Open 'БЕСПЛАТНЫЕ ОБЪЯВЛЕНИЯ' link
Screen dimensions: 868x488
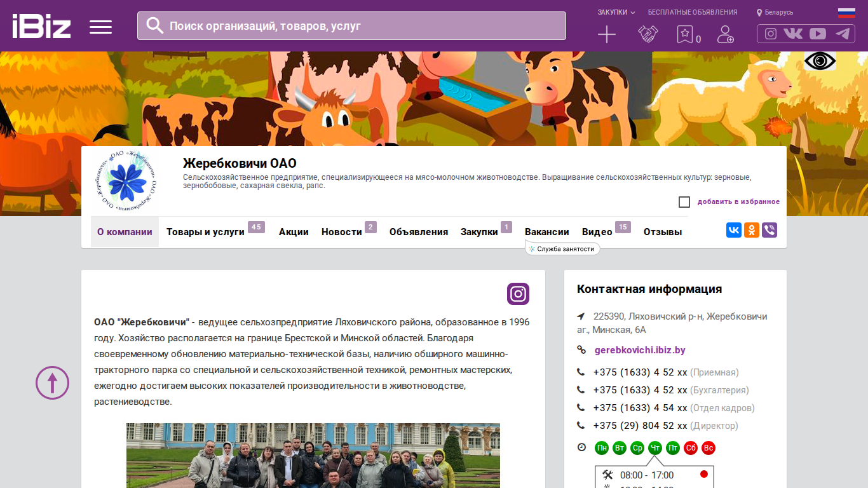point(693,12)
